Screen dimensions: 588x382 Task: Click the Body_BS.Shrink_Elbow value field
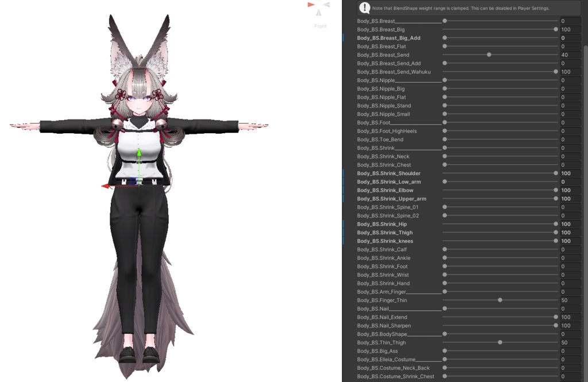click(570, 190)
